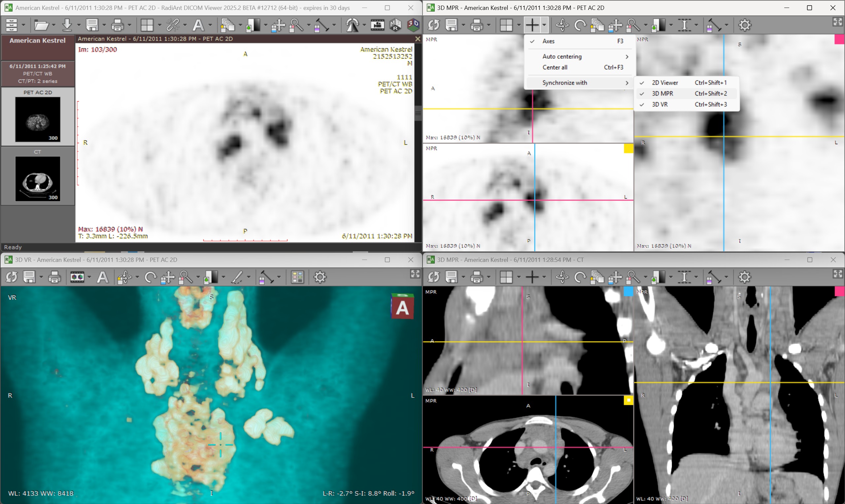Image resolution: width=845 pixels, height=504 pixels.
Task: Expand the axes options dropdown arrow in PET MPR
Action: 544,25
